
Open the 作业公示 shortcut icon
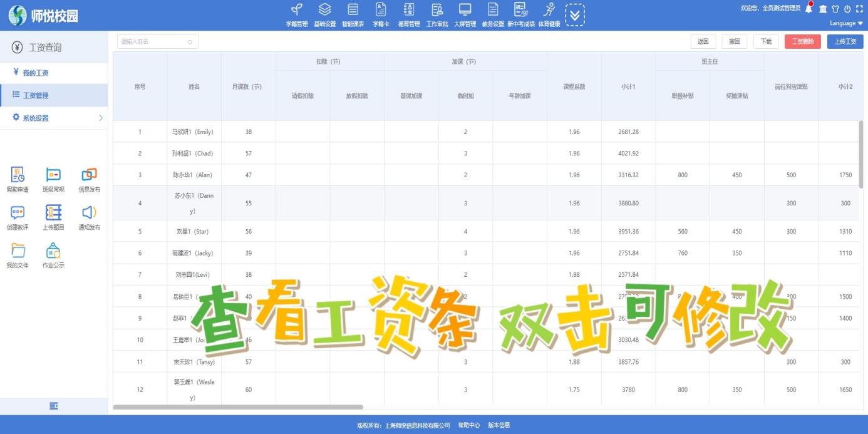53,251
